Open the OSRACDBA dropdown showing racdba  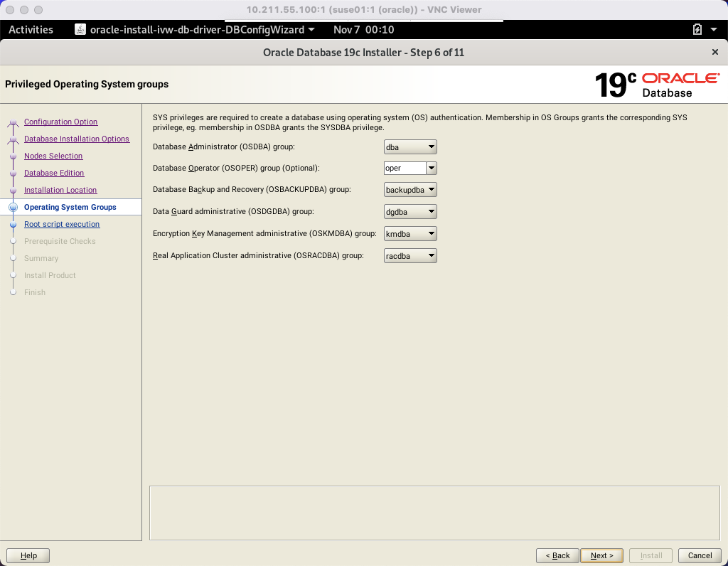410,255
